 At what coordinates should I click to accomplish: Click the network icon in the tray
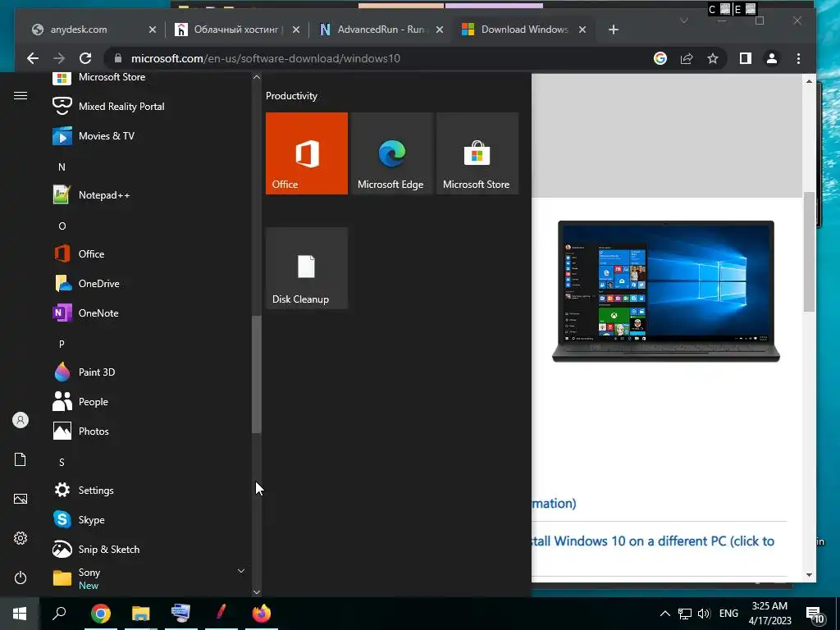685,614
